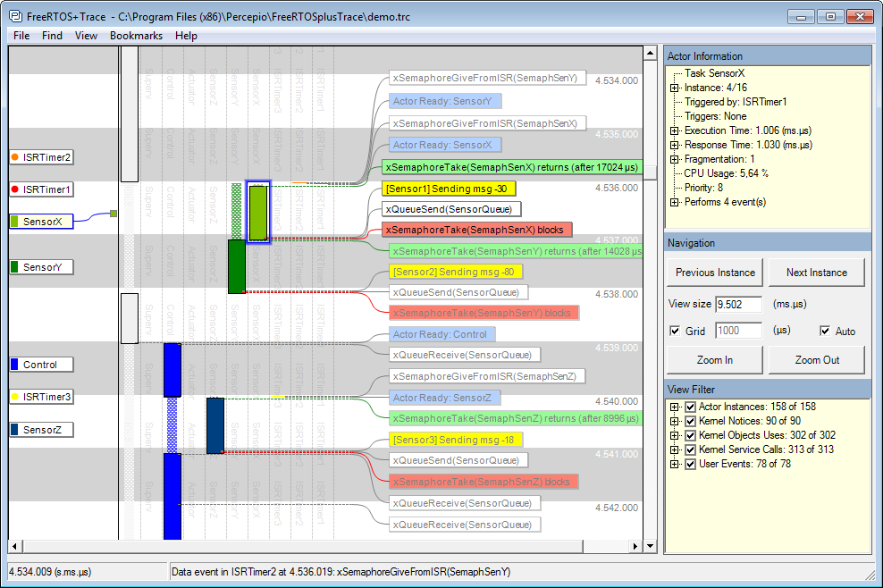Click the 'Actor Ready: Control' event label
The image size is (883, 588).
442,334
